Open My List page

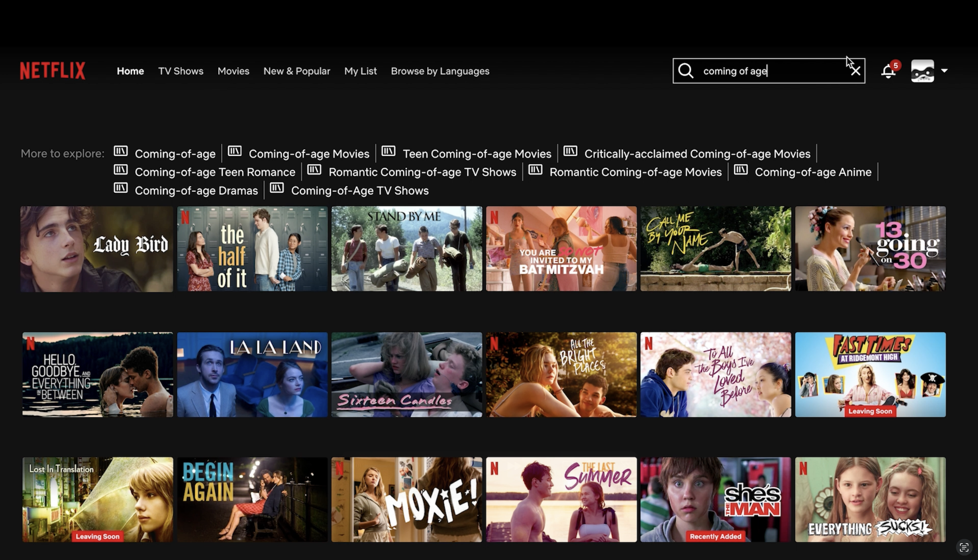[x=360, y=71]
